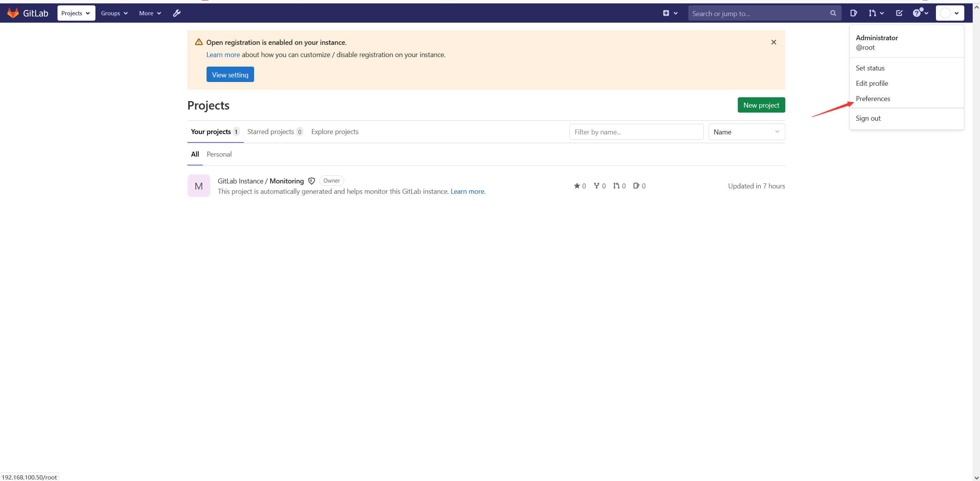Open the Projects dropdown in navbar
Viewport: 980px width, 481px height.
76,13
